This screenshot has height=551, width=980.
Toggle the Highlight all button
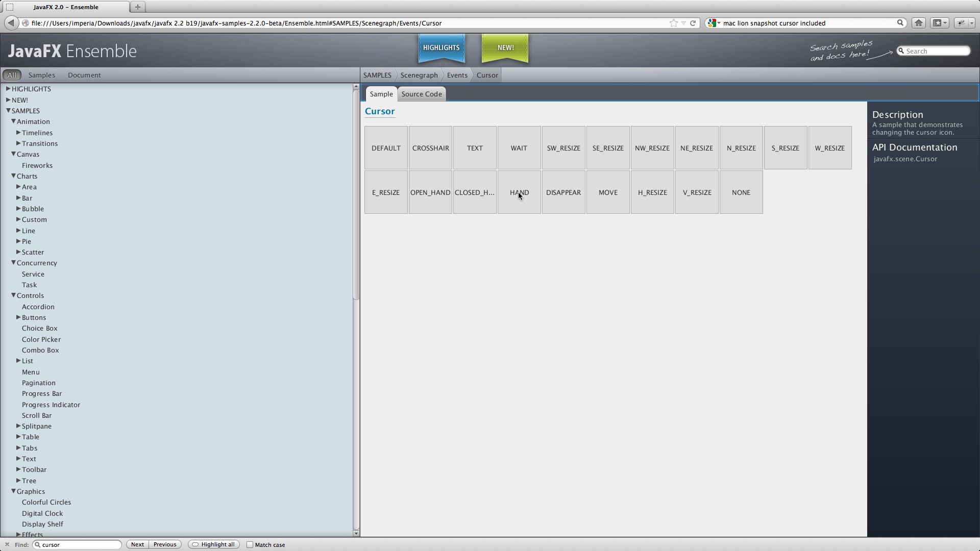(213, 544)
